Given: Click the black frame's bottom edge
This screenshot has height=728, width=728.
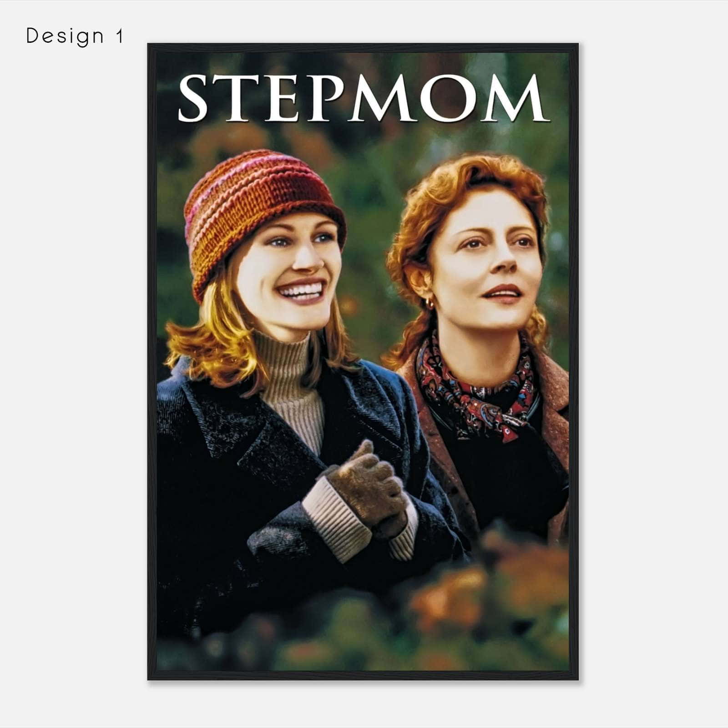Looking at the screenshot, I should pos(363,676).
